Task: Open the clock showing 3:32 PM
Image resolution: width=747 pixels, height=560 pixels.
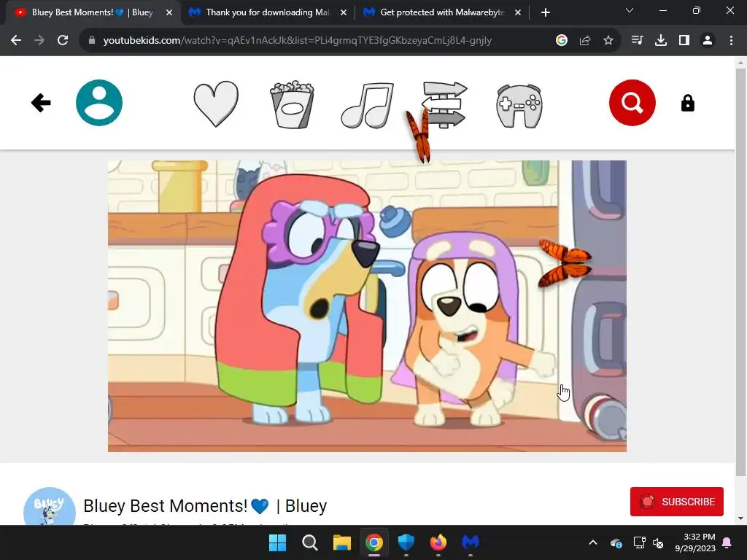Action: (695, 542)
